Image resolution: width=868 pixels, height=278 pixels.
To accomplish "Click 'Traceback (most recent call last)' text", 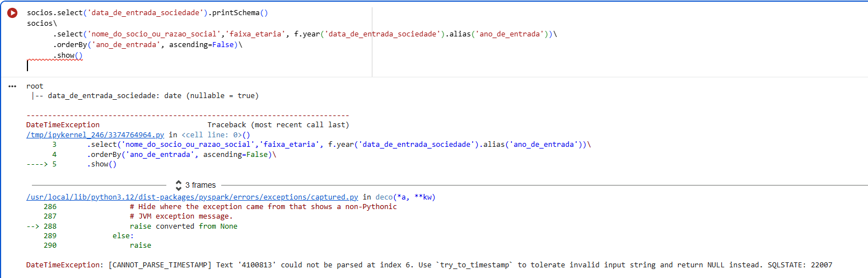I will pyautogui.click(x=278, y=124).
